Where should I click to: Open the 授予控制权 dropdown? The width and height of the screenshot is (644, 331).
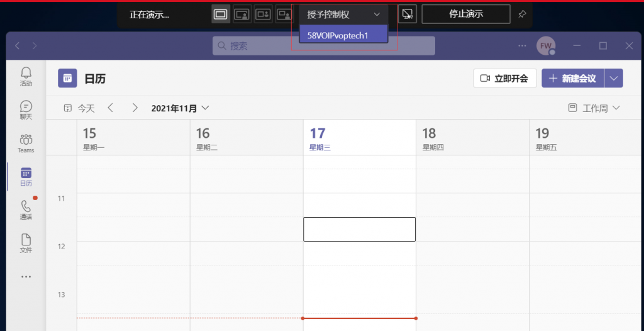[344, 15]
